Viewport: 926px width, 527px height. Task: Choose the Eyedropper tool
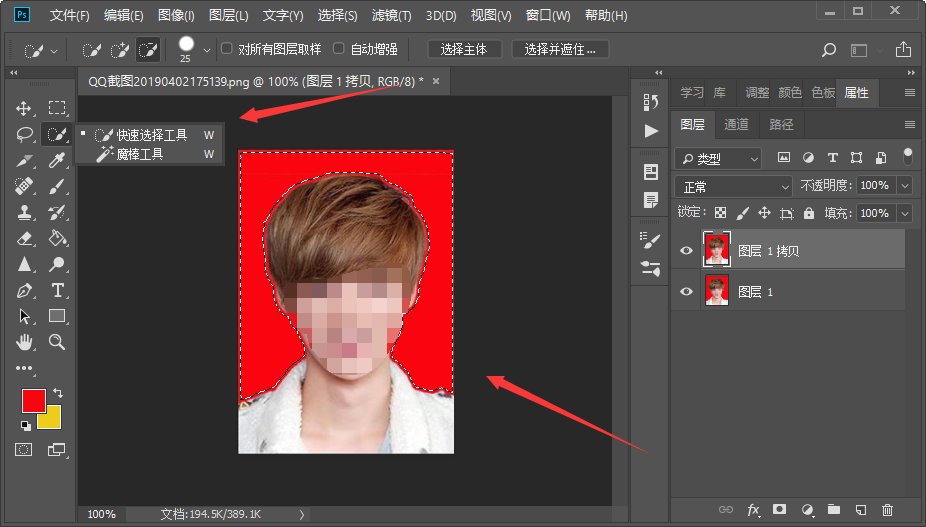57,160
